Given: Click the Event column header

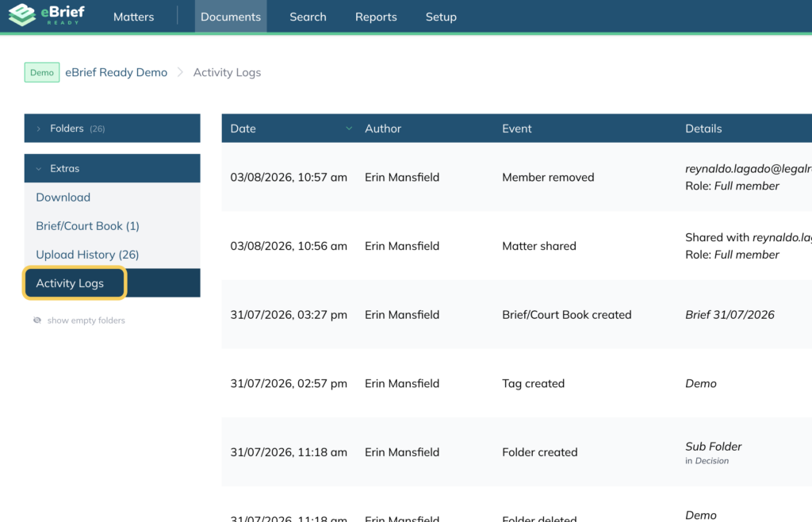Looking at the screenshot, I should 517,129.
